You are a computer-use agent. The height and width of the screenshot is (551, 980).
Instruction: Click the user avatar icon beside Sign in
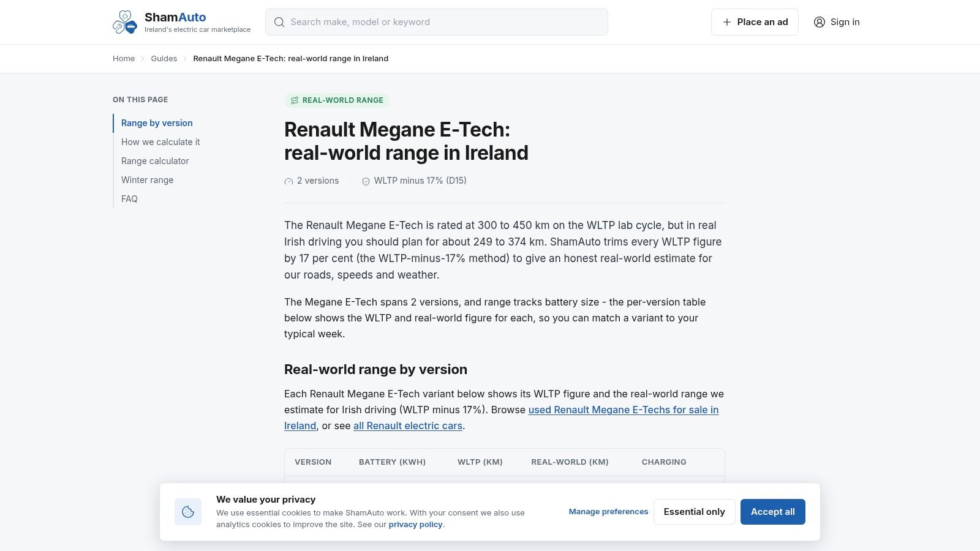click(x=820, y=22)
